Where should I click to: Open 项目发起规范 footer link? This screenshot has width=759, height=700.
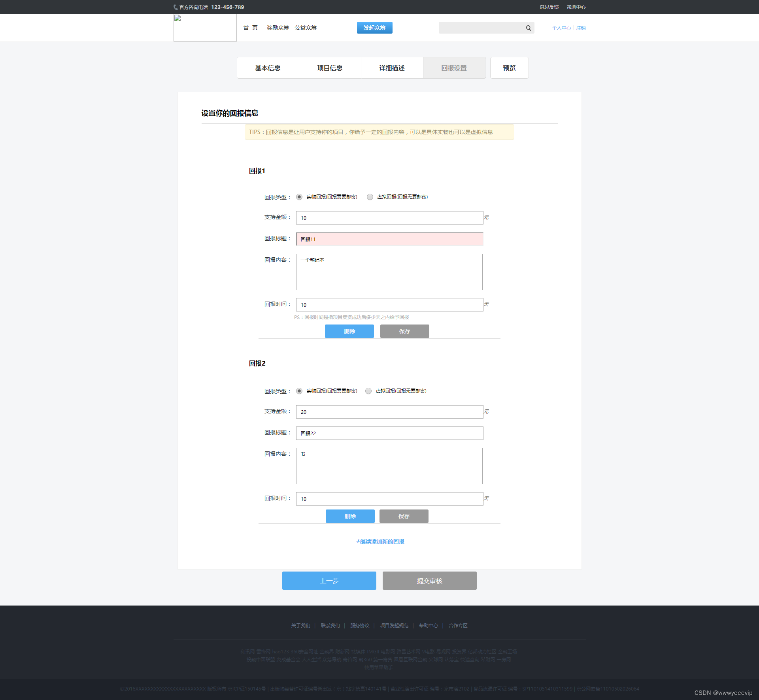pyautogui.click(x=394, y=626)
